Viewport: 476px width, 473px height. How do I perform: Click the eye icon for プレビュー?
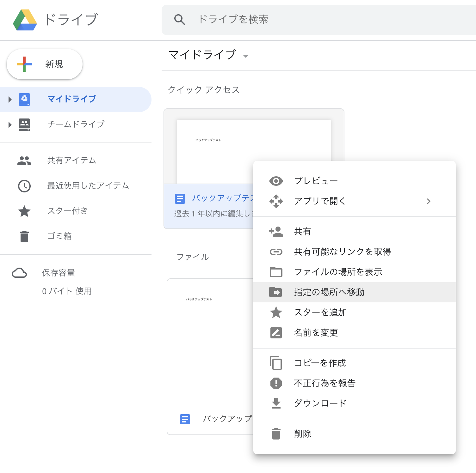point(276,181)
